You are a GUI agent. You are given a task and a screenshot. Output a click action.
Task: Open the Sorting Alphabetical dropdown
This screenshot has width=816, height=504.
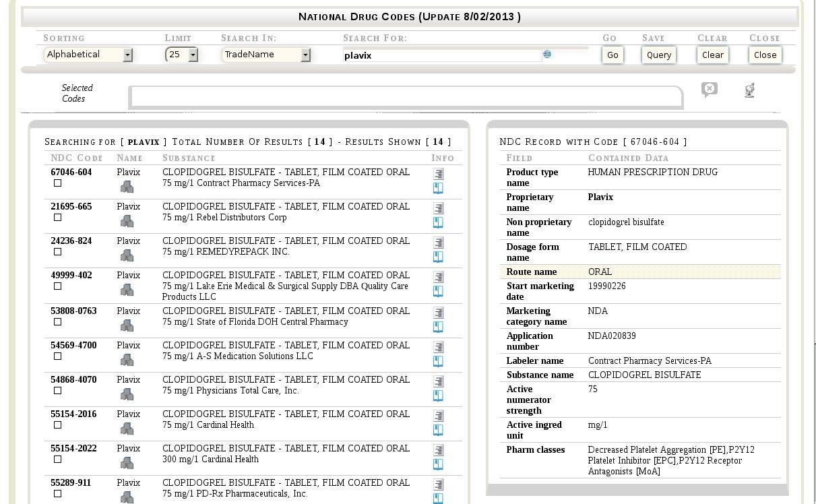point(88,55)
